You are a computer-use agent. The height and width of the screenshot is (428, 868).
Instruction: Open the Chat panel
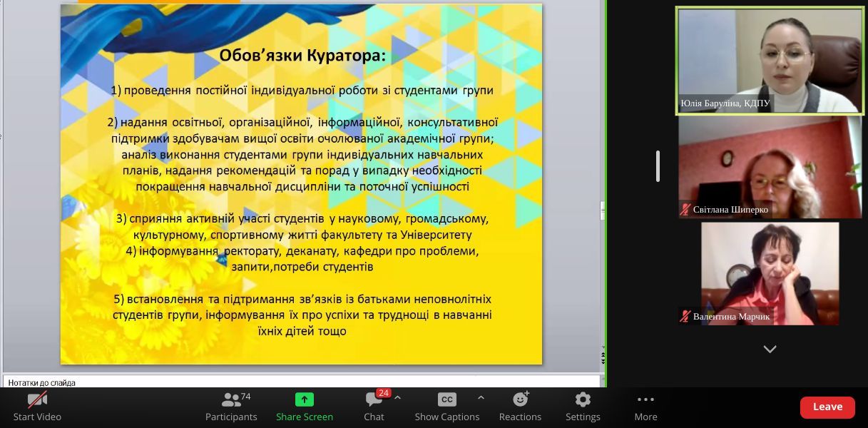pyautogui.click(x=374, y=406)
